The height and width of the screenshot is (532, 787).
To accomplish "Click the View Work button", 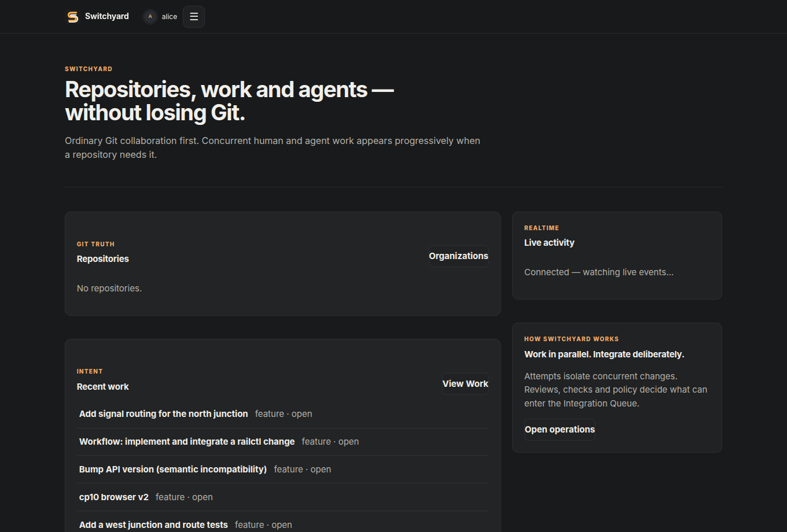I will pos(465,384).
